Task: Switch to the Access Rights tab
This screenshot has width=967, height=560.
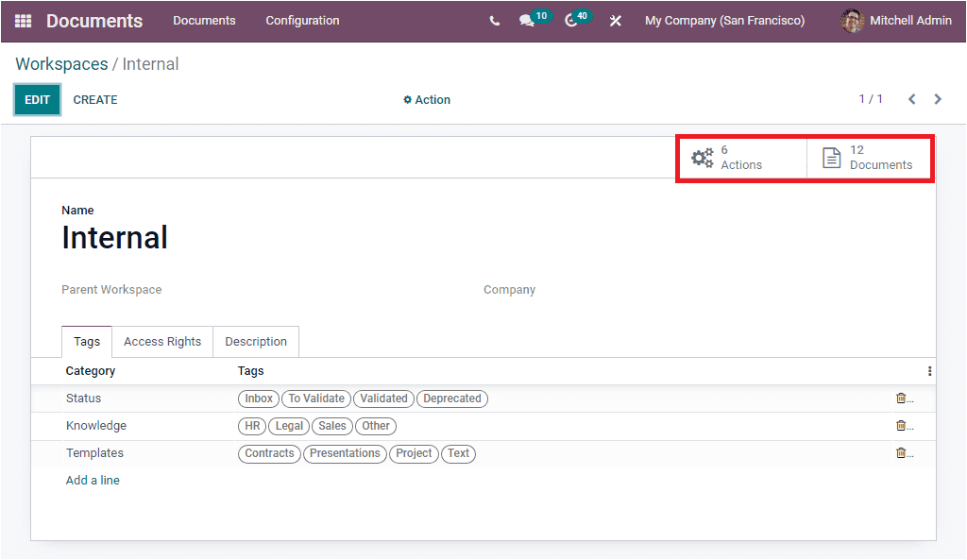Action: 161,341
